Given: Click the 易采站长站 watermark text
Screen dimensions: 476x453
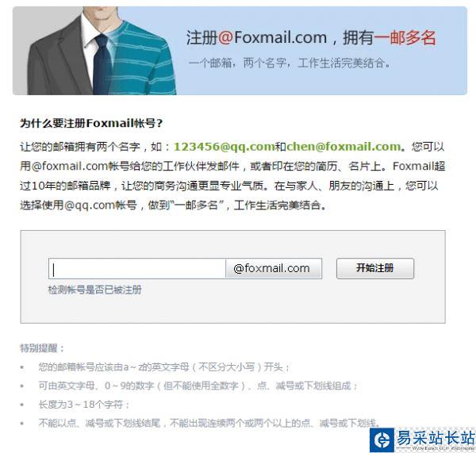Looking at the screenshot, I should pyautogui.click(x=435, y=438).
